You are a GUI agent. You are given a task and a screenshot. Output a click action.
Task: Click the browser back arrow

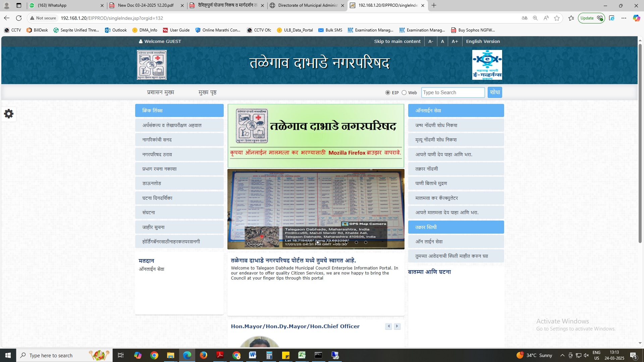pos(7,18)
